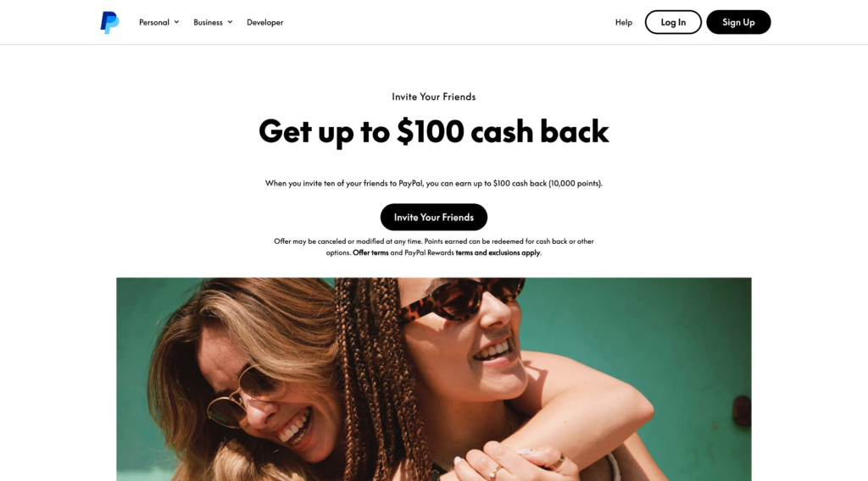Image resolution: width=868 pixels, height=481 pixels.
Task: Expand the Personal menu chevron
Action: [x=176, y=22]
